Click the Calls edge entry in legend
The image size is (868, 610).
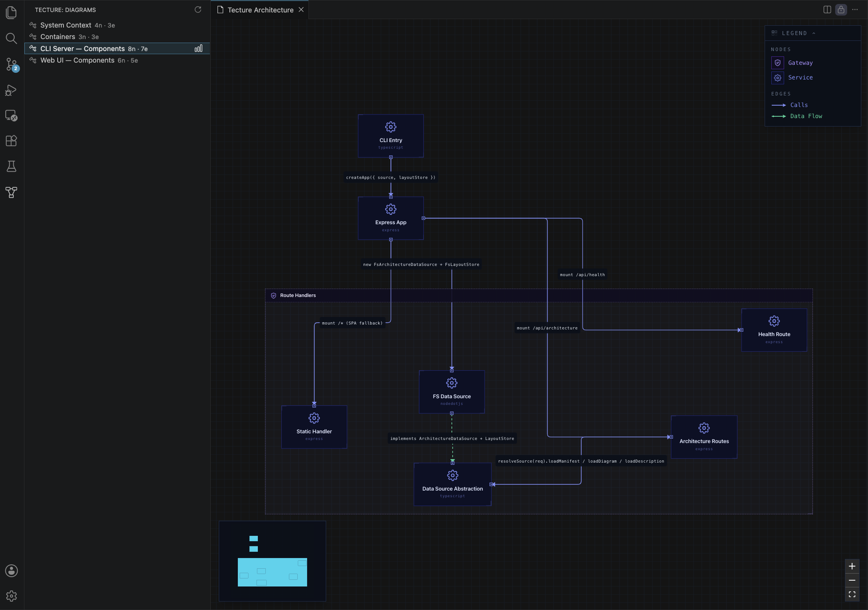click(x=790, y=105)
